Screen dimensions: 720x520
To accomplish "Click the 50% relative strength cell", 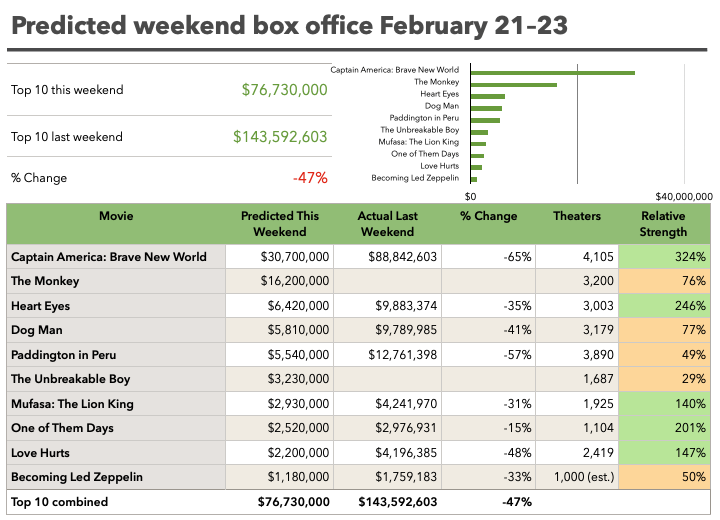I will click(x=664, y=477).
